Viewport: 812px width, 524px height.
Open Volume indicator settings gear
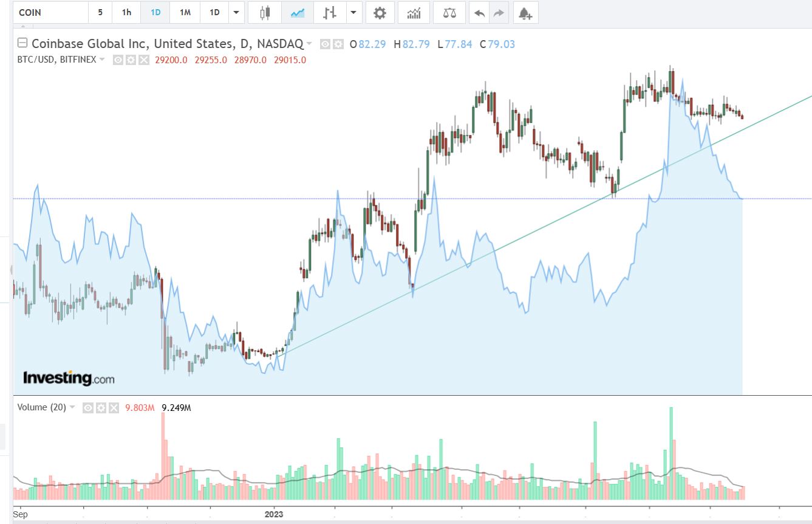coord(101,407)
